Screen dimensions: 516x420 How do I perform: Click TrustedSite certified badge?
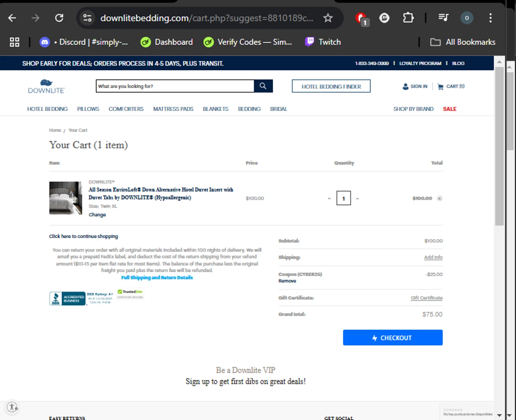coord(130,294)
